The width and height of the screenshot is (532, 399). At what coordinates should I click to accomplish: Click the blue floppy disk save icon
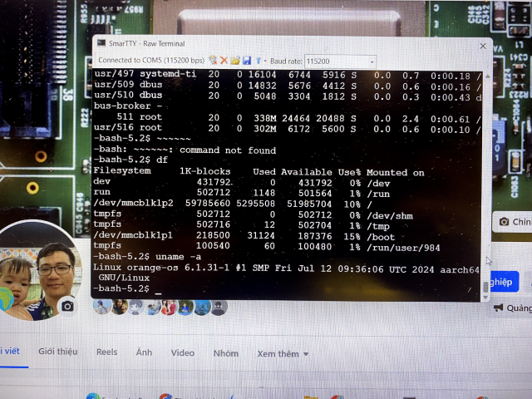[x=246, y=61]
